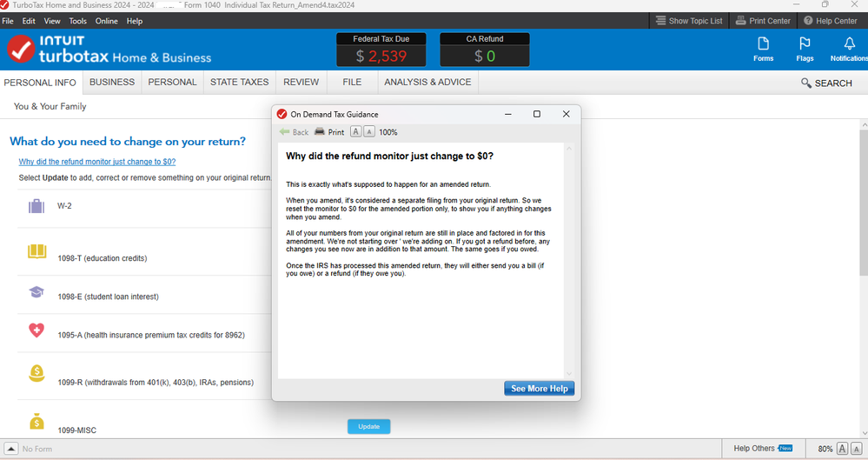Viewport: 868px width, 460px height.
Task: Switch to the BUSINESS tab
Action: coord(112,82)
